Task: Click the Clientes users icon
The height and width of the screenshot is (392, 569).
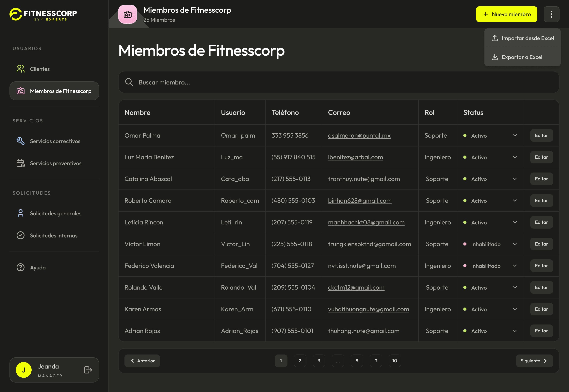Action: 20,69
